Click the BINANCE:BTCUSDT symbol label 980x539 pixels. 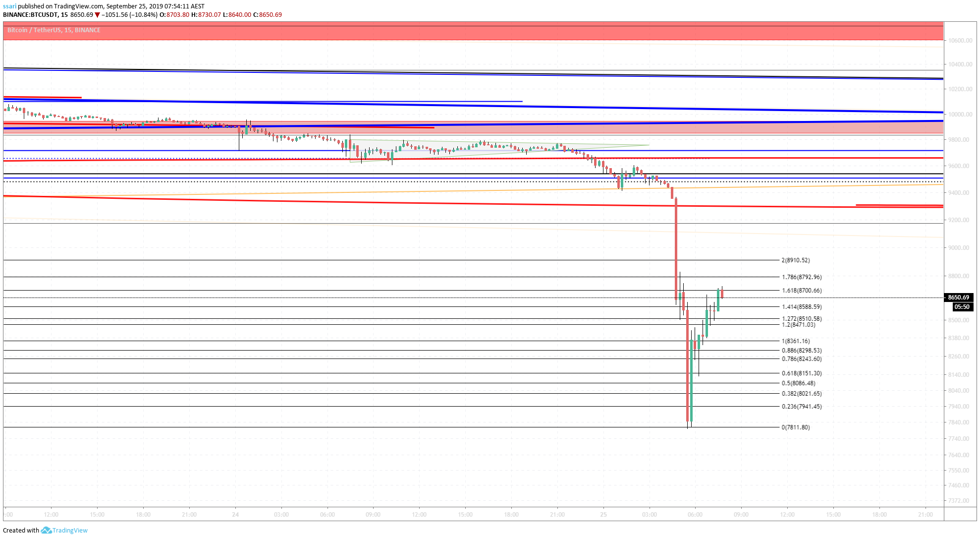point(31,15)
